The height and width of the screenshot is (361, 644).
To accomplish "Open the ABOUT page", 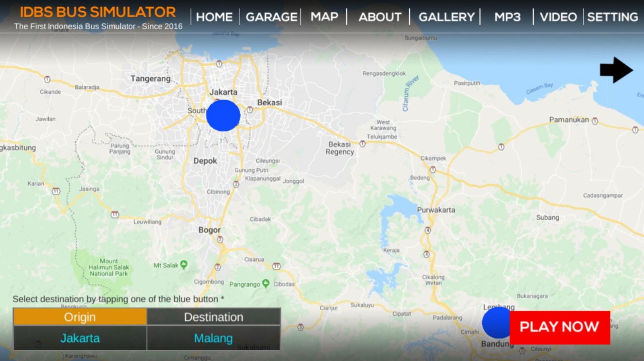I will point(380,17).
